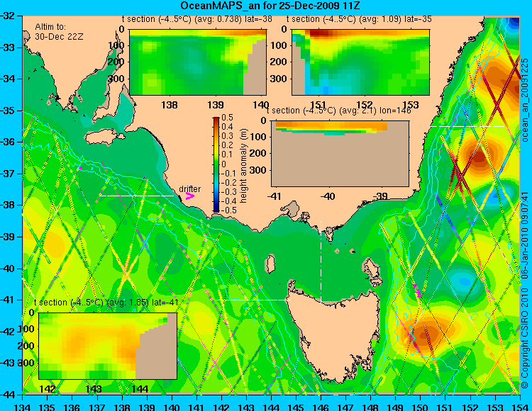Click King Island in Bass Strait
The width and height of the screenshot is (532, 411).
pos(270,264)
